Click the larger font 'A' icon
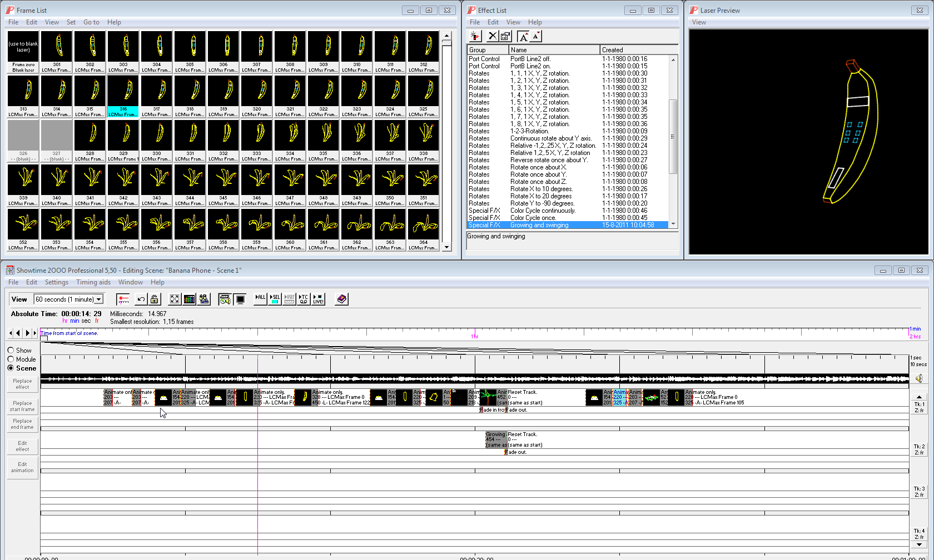 point(523,36)
